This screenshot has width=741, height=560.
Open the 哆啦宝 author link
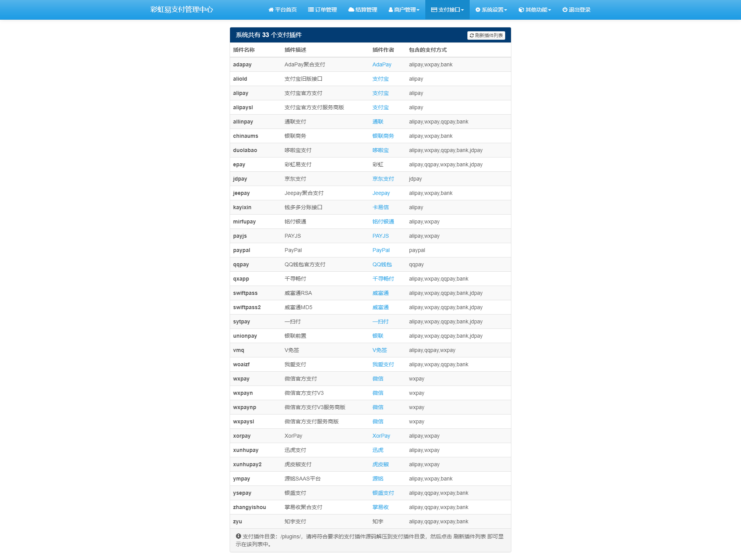[x=381, y=150]
